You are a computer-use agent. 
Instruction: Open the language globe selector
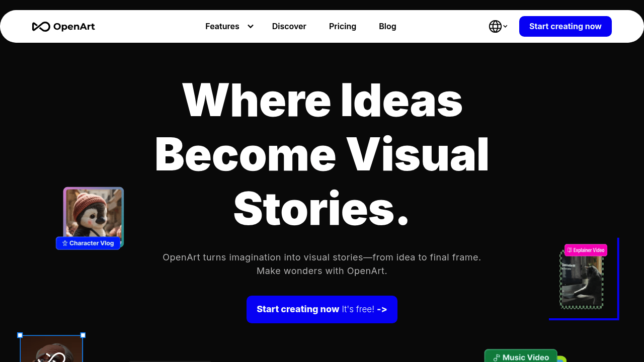coord(495,26)
